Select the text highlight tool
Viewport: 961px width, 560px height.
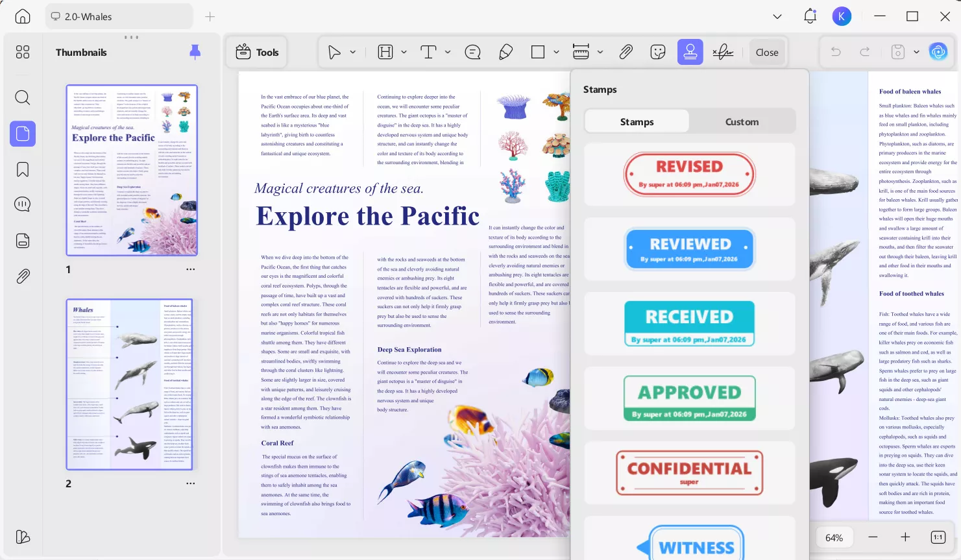click(x=385, y=53)
